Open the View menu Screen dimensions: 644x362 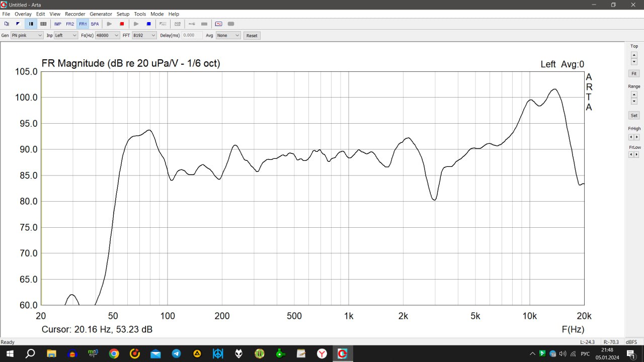click(55, 14)
